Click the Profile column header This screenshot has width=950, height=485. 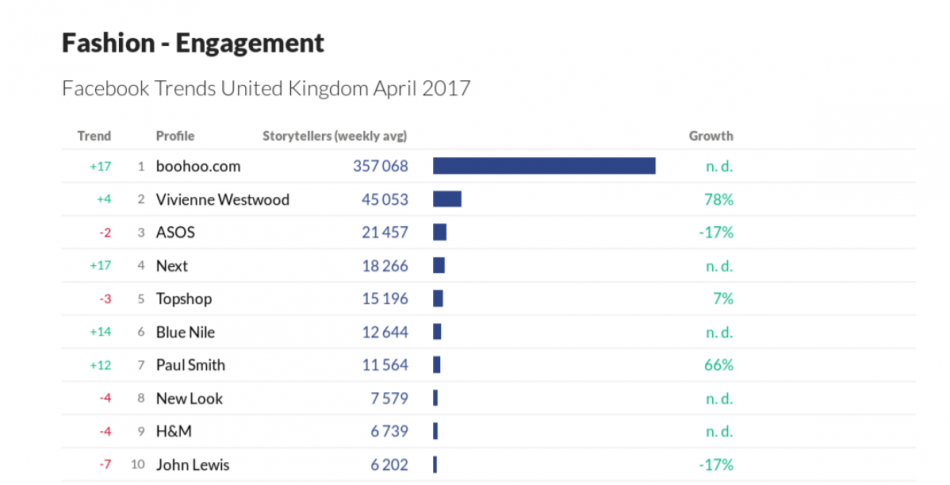click(175, 136)
